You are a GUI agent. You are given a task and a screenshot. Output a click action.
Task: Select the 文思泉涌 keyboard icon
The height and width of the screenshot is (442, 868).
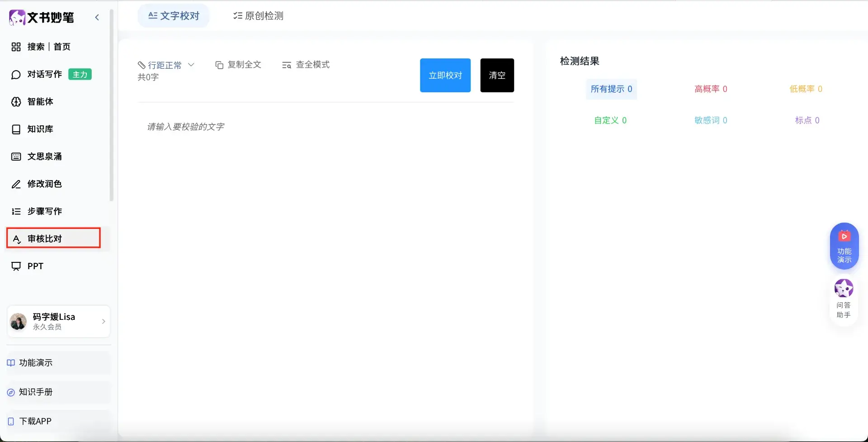point(16,157)
